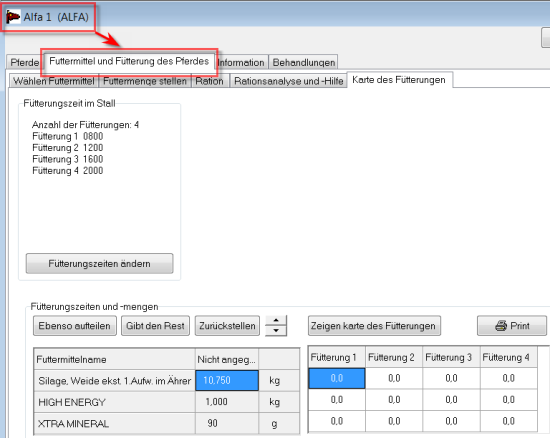Click the kg unit cell for HIGH ENERGY
The width and height of the screenshot is (550, 438).
tap(279, 402)
